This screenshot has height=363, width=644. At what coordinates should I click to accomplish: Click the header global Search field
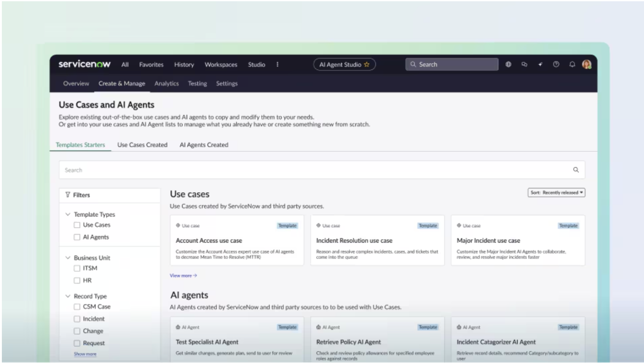tap(452, 65)
